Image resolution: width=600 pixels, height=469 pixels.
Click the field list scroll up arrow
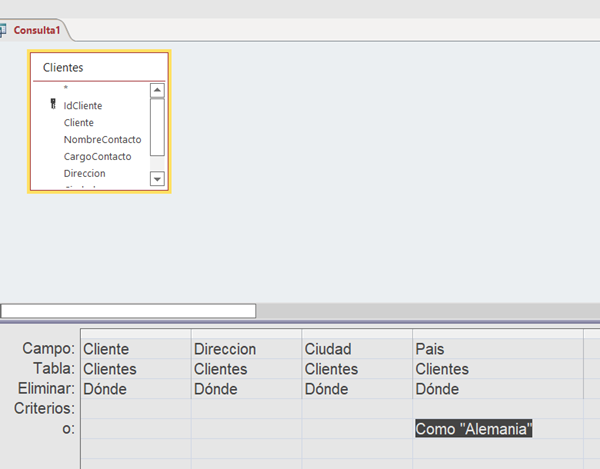tap(157, 90)
